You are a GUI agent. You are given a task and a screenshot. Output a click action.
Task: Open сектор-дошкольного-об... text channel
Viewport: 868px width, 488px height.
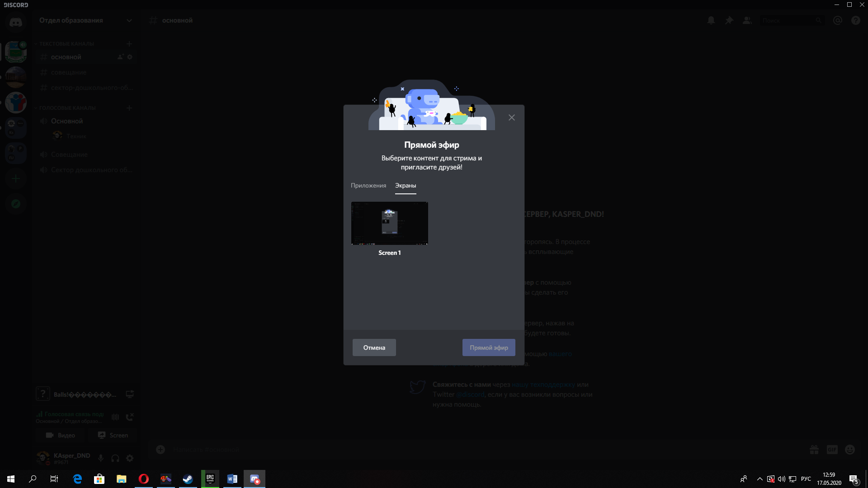[x=86, y=88]
